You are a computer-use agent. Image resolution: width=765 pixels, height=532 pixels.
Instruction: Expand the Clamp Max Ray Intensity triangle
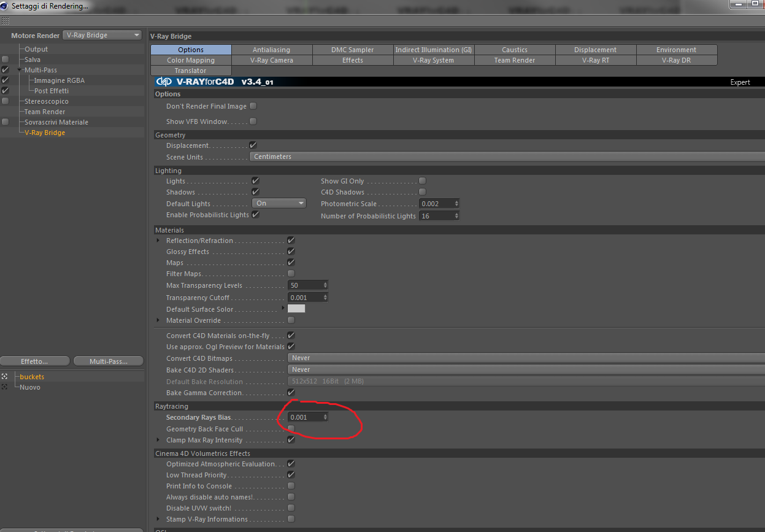point(158,440)
